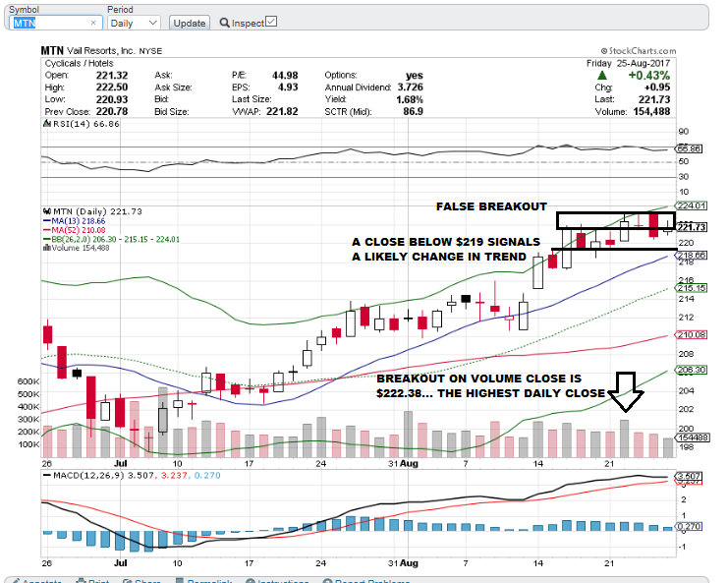Open the Period dropdown set to Daily

(x=134, y=23)
